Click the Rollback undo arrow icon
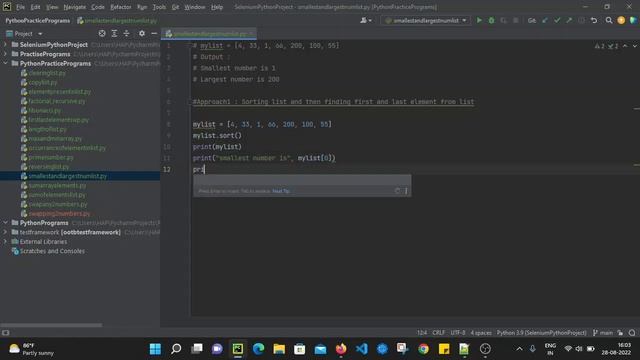The height and width of the screenshot is (360, 640). [x=594, y=20]
